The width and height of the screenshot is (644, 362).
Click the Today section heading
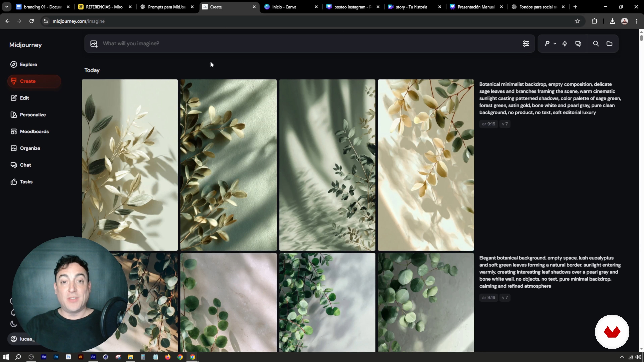pos(92,70)
